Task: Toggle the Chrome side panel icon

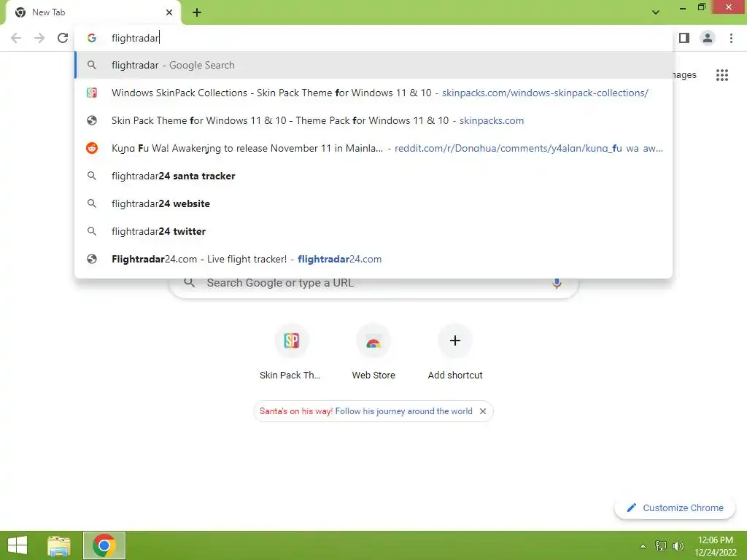Action: pyautogui.click(x=684, y=38)
